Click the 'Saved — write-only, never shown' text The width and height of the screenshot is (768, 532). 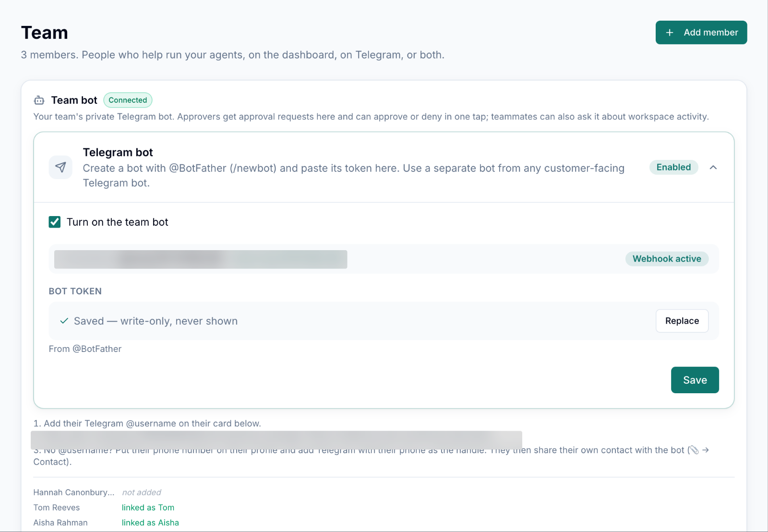(x=156, y=321)
